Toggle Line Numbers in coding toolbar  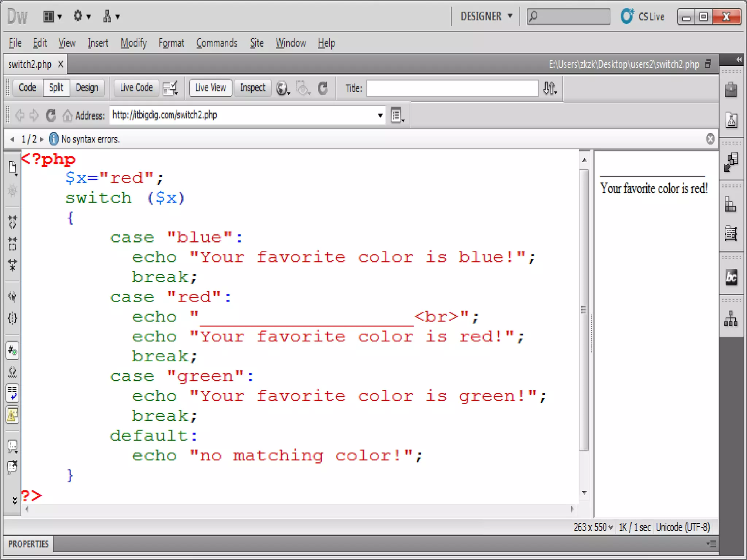[x=12, y=351]
